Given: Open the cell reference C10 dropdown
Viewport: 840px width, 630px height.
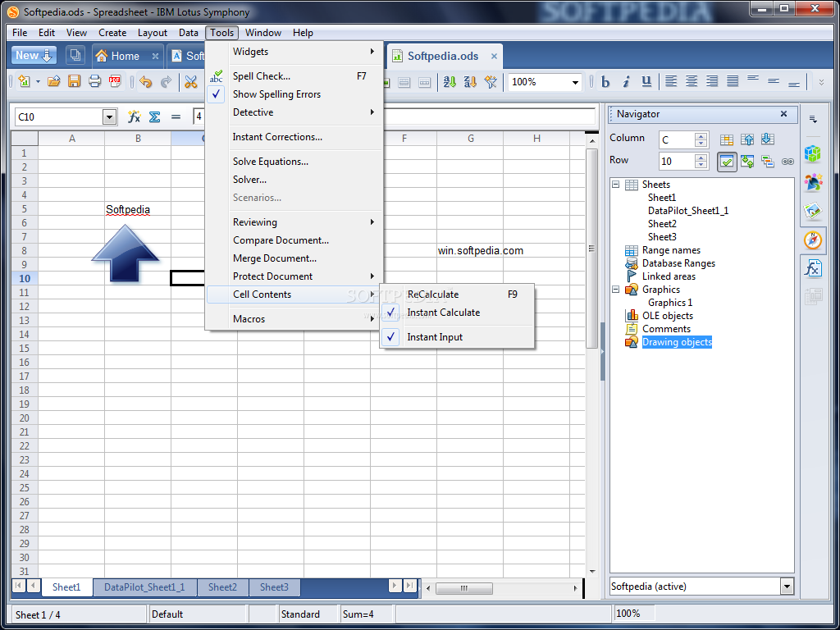Looking at the screenshot, I should click(110, 116).
